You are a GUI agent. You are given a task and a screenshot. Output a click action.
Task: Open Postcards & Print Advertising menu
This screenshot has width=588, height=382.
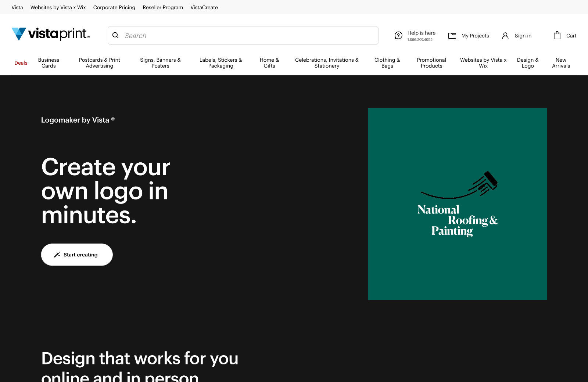click(100, 63)
